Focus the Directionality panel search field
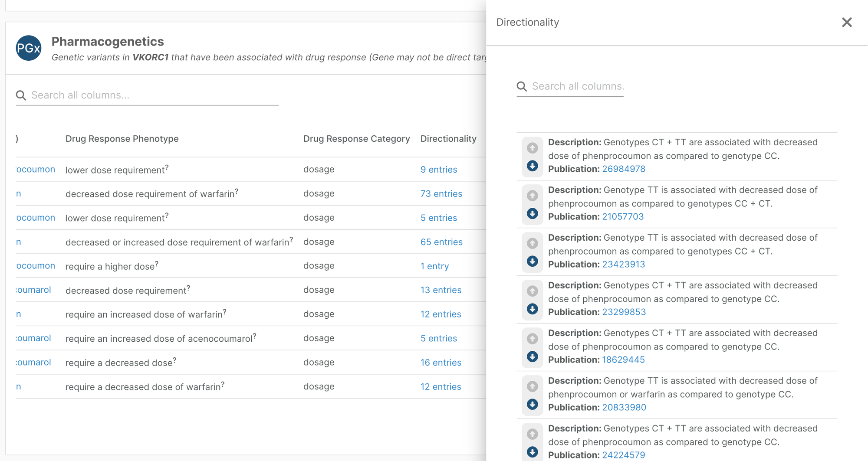This screenshot has width=868, height=461. click(x=577, y=86)
